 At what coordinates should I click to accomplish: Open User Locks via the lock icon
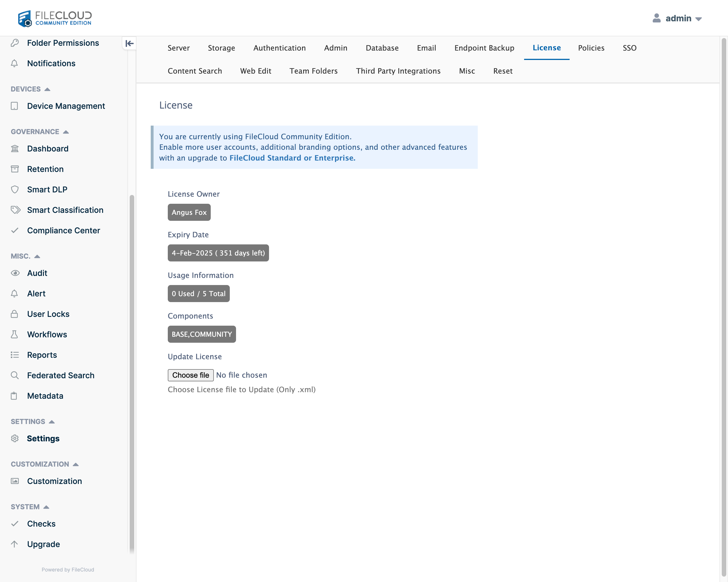15,314
